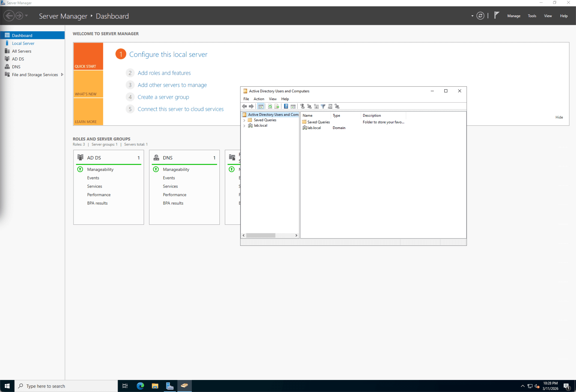
Task: Select DNS in the sidebar
Action: pyautogui.click(x=32, y=67)
